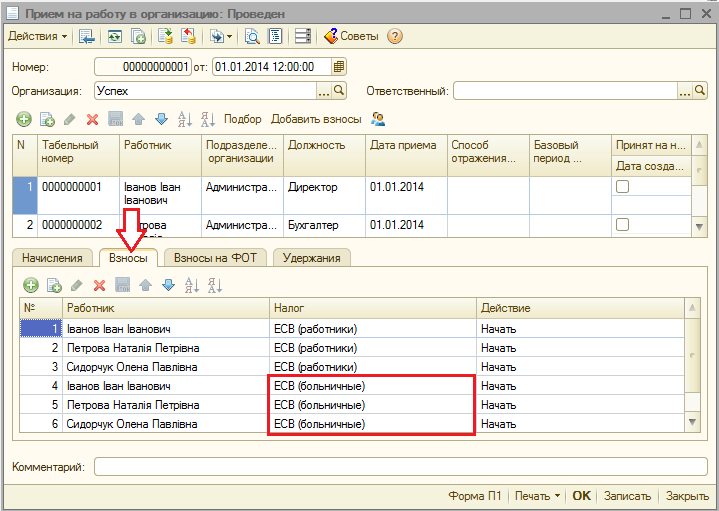This screenshot has width=719, height=511.
Task: Click Взносы table scrollbar down arrow
Action: [692, 422]
